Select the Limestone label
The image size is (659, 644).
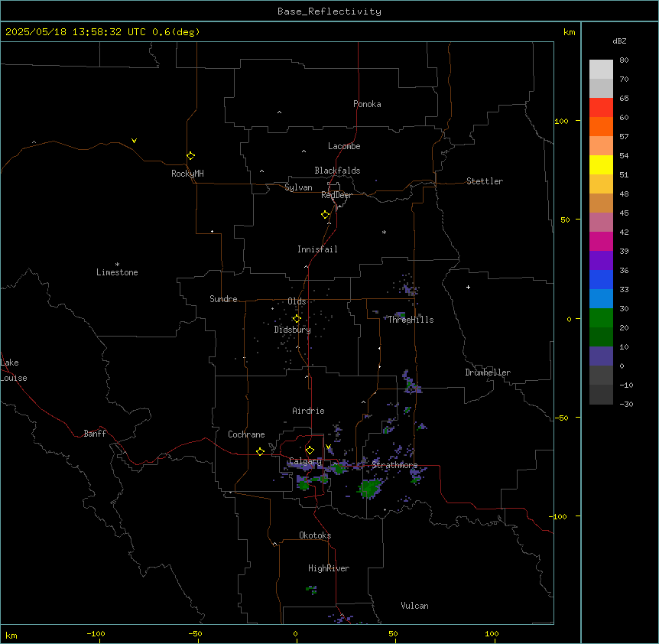117,272
